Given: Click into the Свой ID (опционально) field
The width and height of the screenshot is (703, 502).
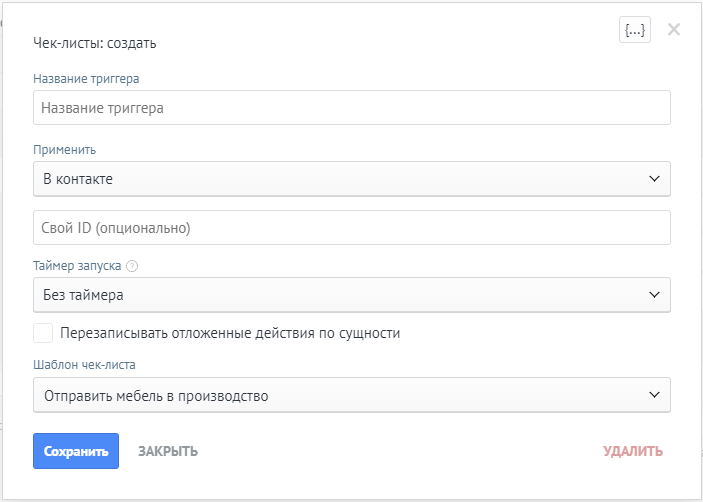Looking at the screenshot, I should [x=351, y=227].
